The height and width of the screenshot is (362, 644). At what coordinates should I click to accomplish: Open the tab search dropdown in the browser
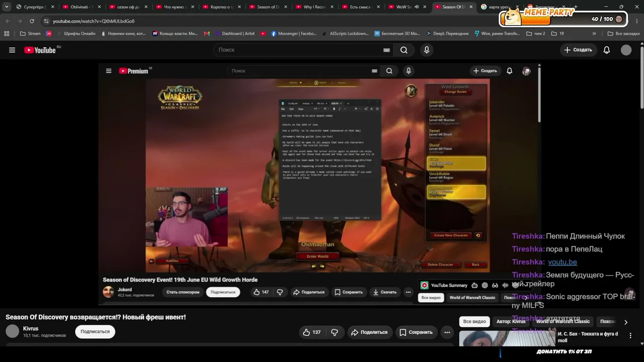(7, 7)
